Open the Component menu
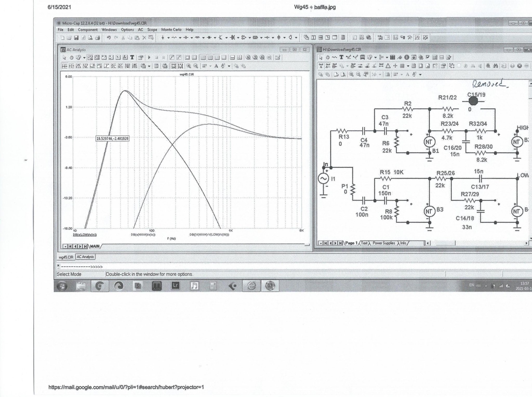 point(88,30)
